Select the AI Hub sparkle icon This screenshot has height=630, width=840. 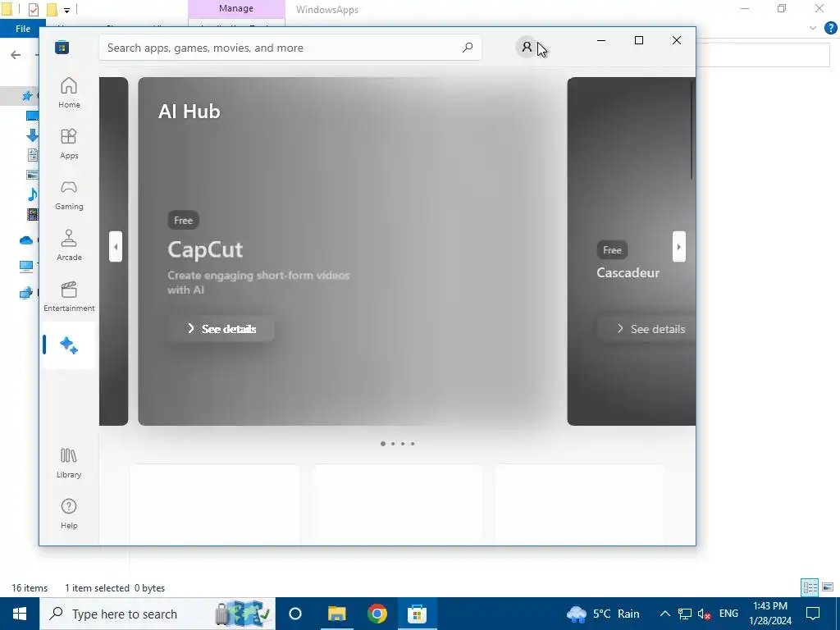click(69, 345)
